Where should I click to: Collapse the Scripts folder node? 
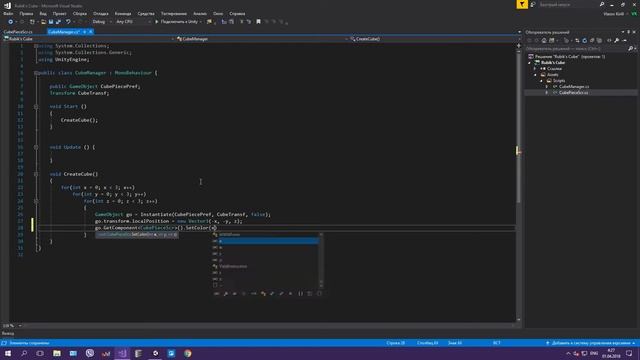pyautogui.click(x=541, y=81)
